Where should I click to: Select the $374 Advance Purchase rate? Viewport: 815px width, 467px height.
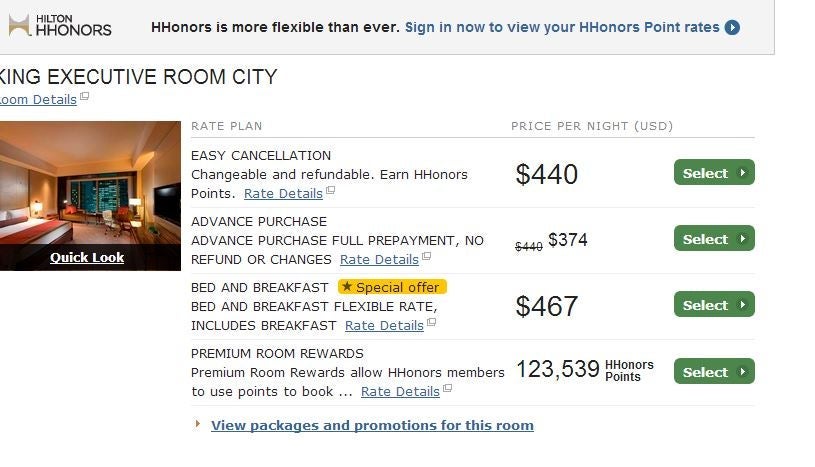point(714,239)
